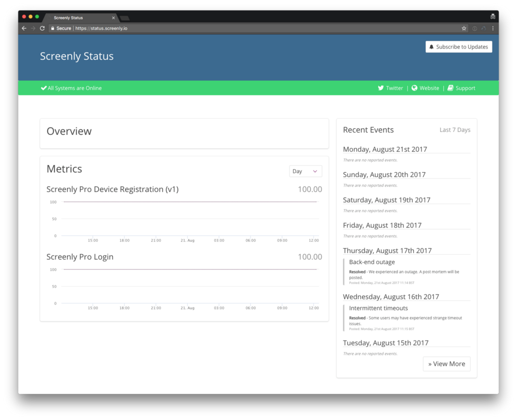
Task: Close the Screenly Status tab
Action: pyautogui.click(x=114, y=18)
